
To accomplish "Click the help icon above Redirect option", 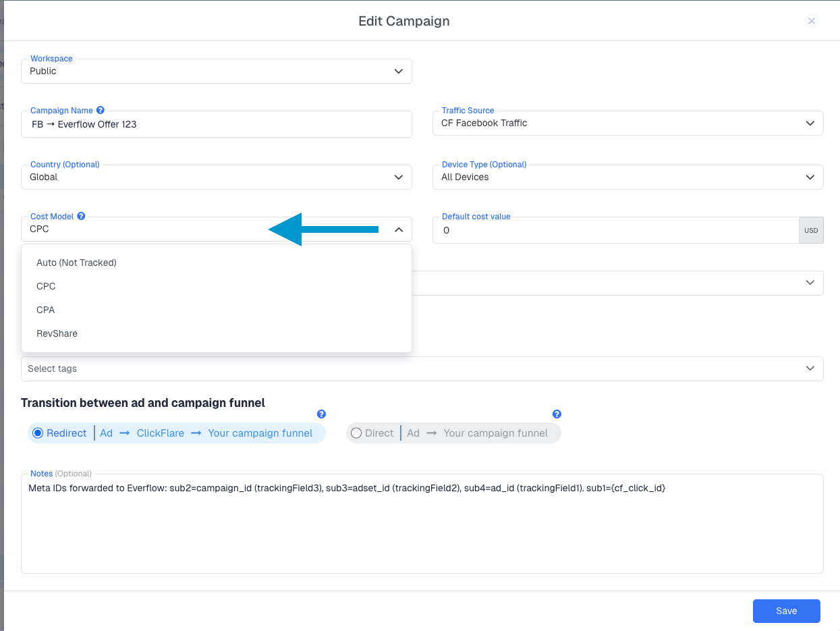I will [x=321, y=414].
